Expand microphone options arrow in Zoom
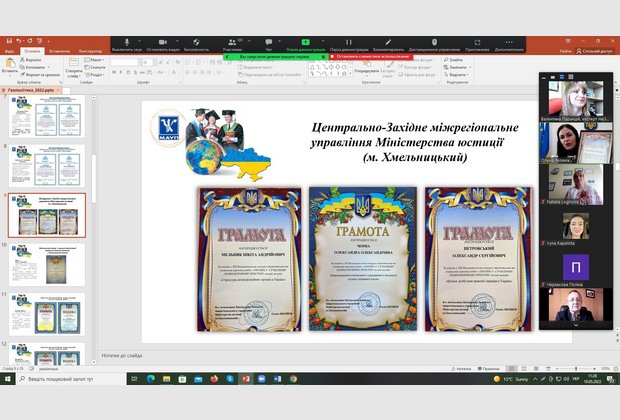 [x=140, y=41]
